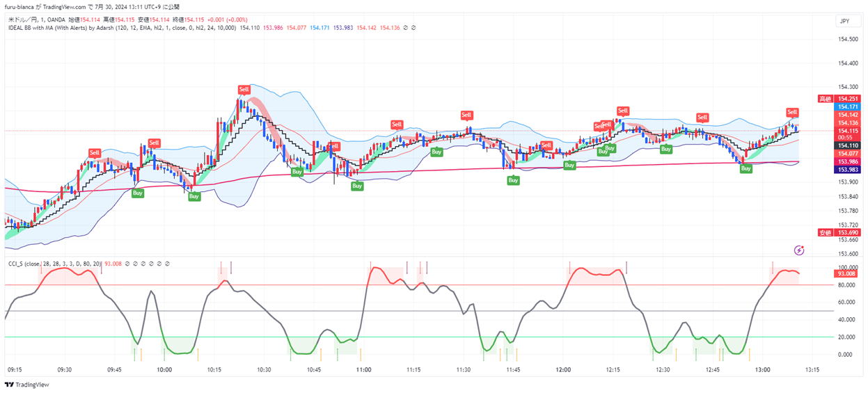
Task: Toggle the first hidden-plot icon in CCI_S legend
Action: 127,264
